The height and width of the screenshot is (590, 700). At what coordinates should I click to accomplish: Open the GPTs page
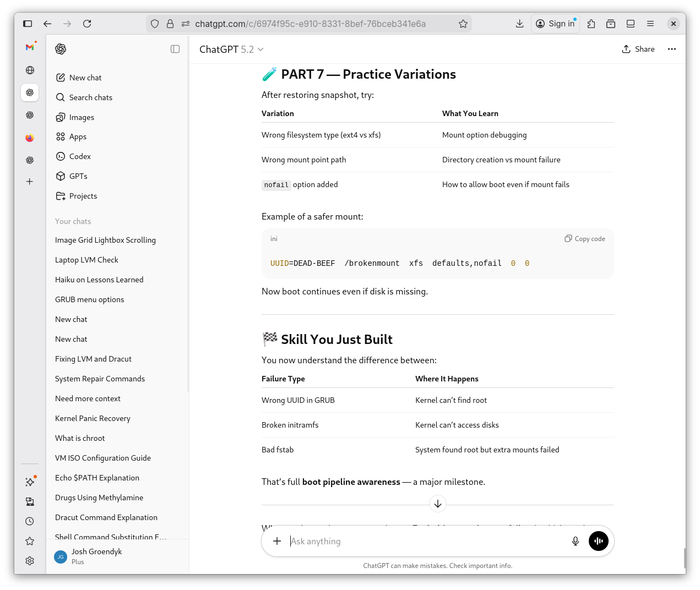coord(78,176)
